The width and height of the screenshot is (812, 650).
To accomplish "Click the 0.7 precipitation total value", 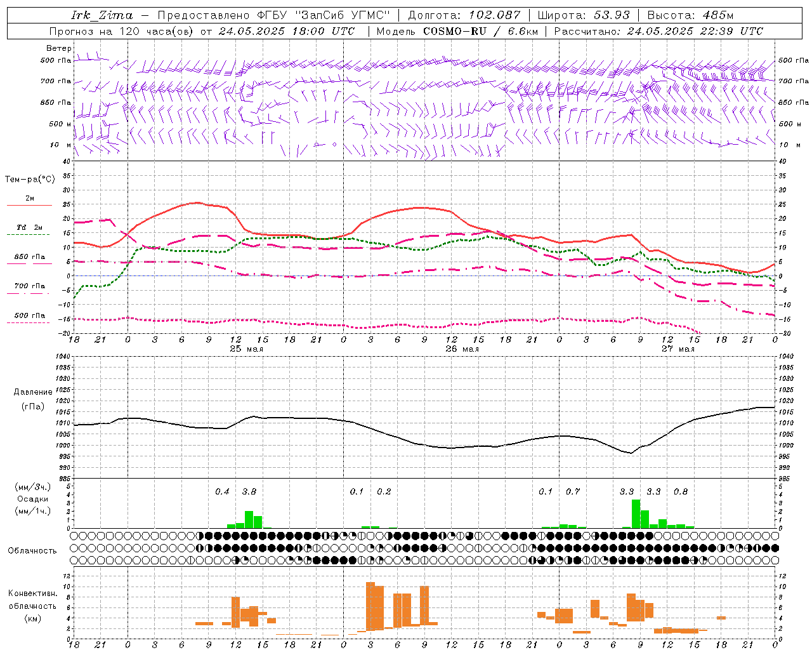I will pyautogui.click(x=573, y=491).
